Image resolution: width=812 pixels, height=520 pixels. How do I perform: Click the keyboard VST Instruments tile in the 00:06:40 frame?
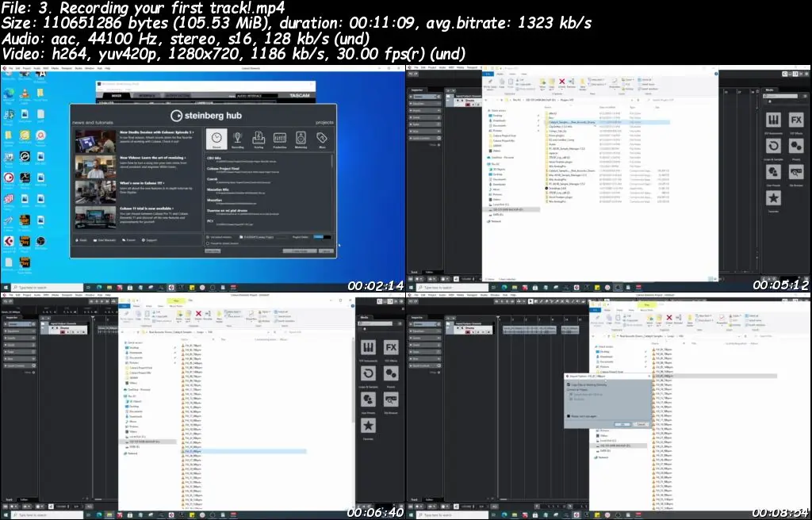[x=368, y=347]
